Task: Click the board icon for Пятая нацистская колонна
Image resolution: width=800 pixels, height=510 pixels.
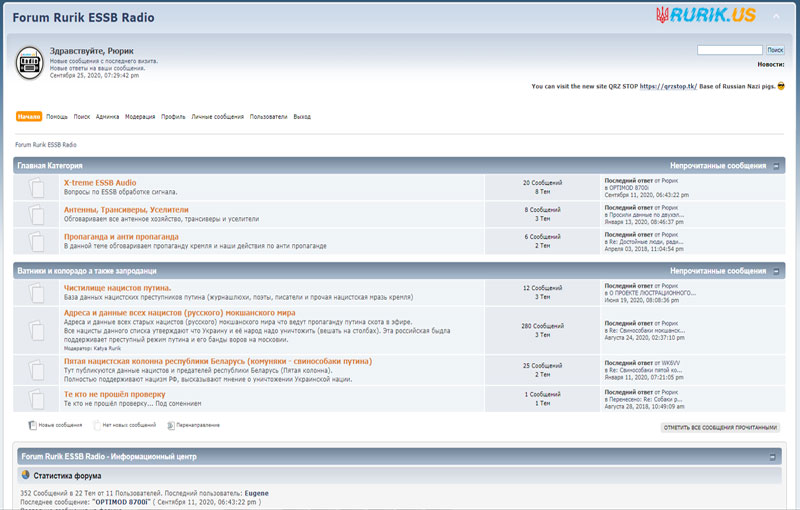Action: tap(36, 370)
